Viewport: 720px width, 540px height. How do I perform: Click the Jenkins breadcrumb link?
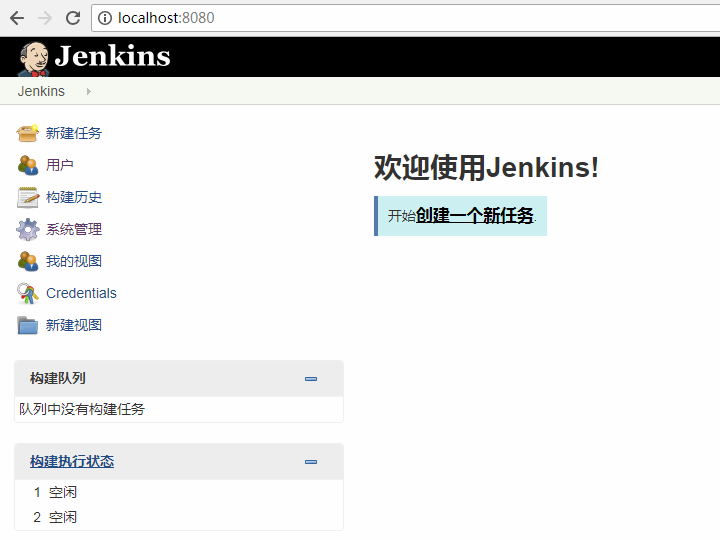coord(41,91)
